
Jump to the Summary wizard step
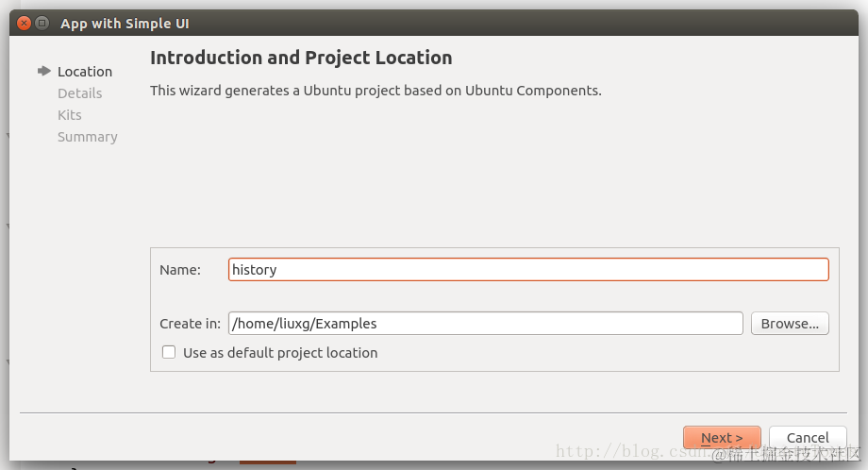coord(87,137)
